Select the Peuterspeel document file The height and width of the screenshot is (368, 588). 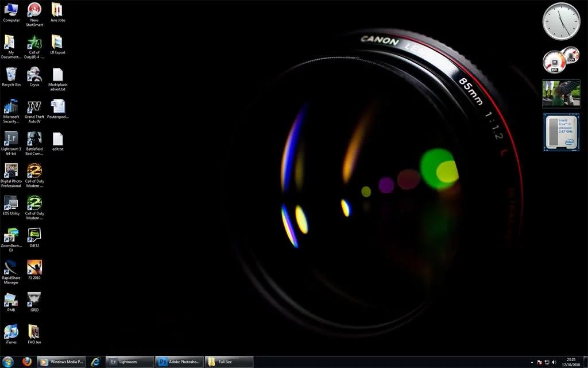click(58, 109)
